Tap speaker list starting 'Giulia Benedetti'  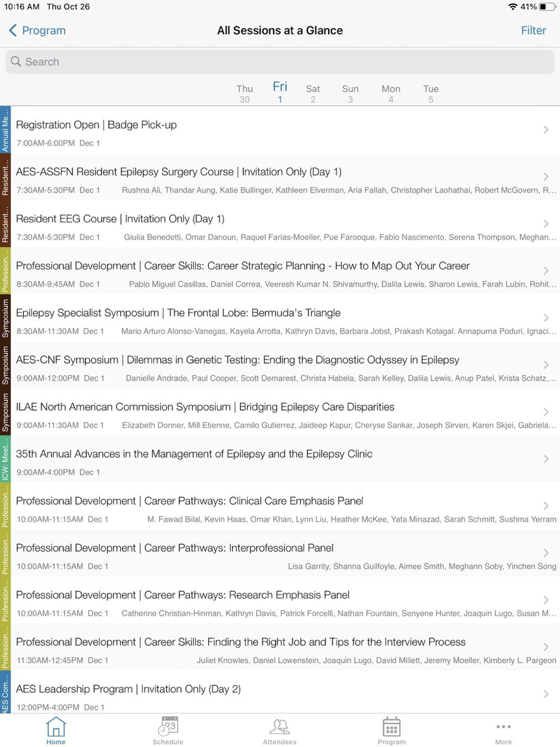tap(340, 237)
